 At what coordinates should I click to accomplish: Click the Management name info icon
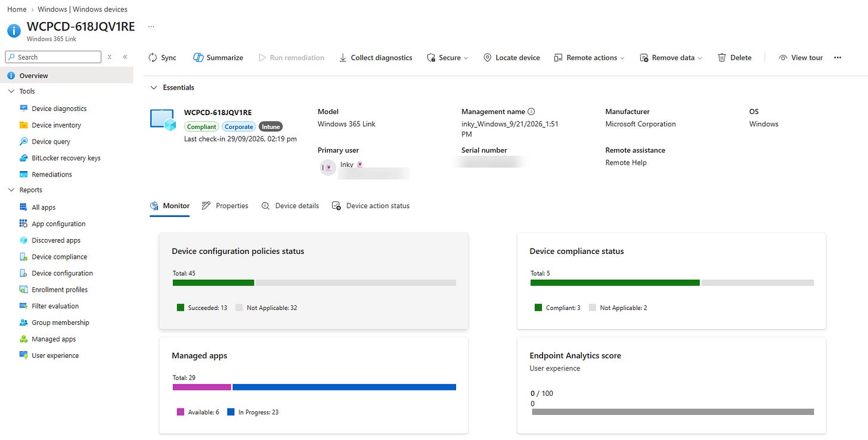[x=531, y=111]
